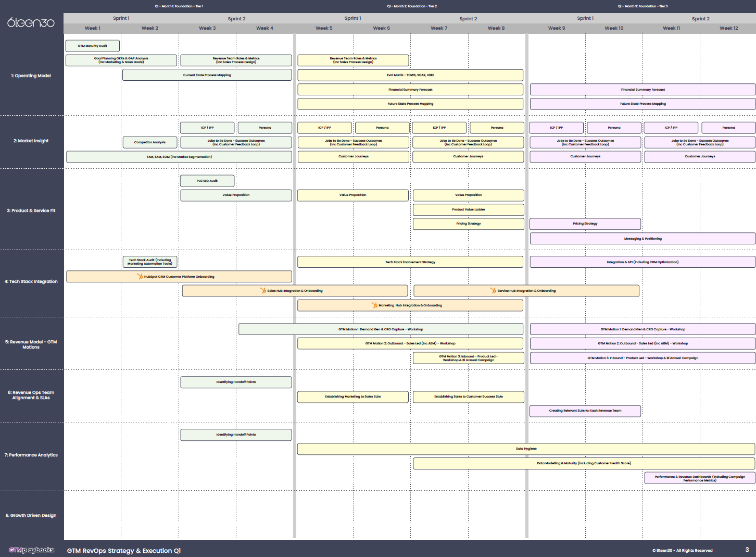756x557 pixels.
Task: Select the HubSpot sprocket on Sales Hub Integration
Action: pos(262,291)
